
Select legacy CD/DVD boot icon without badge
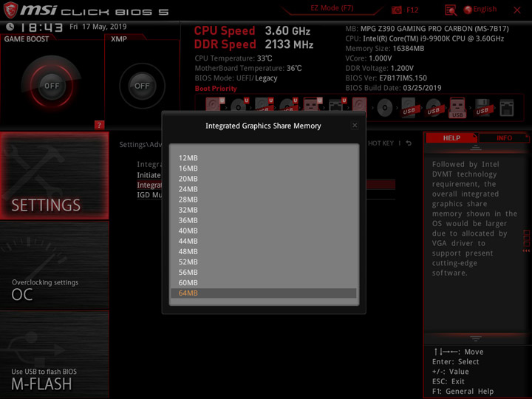tap(384, 108)
